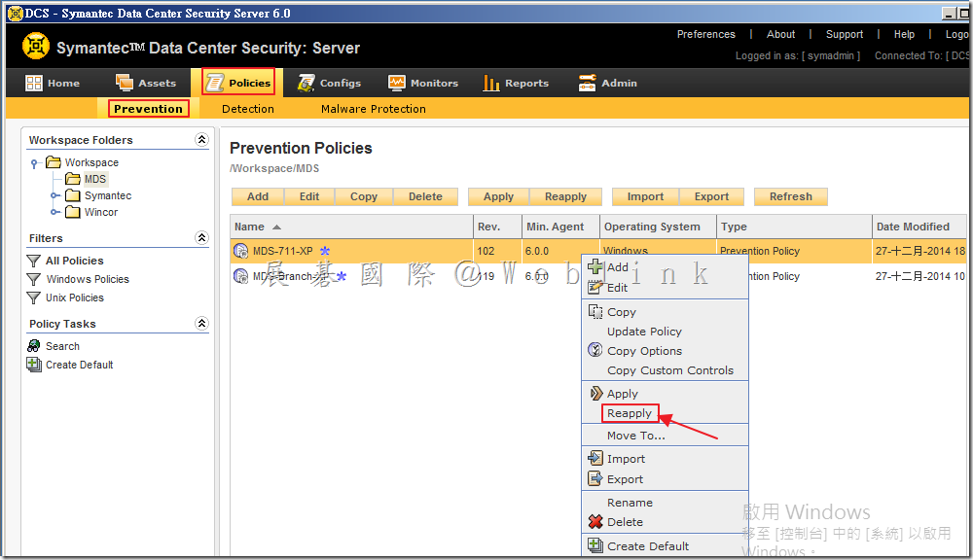Choose Copy Custom Controls menu entry
Screen dimensions: 973x560
pos(670,370)
